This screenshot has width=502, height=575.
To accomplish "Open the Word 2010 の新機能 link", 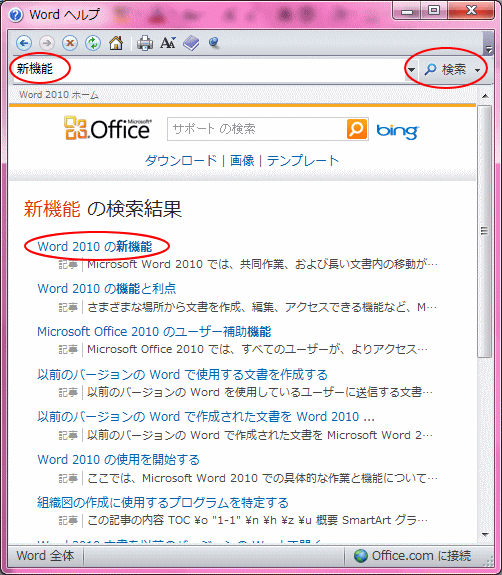I will [95, 246].
